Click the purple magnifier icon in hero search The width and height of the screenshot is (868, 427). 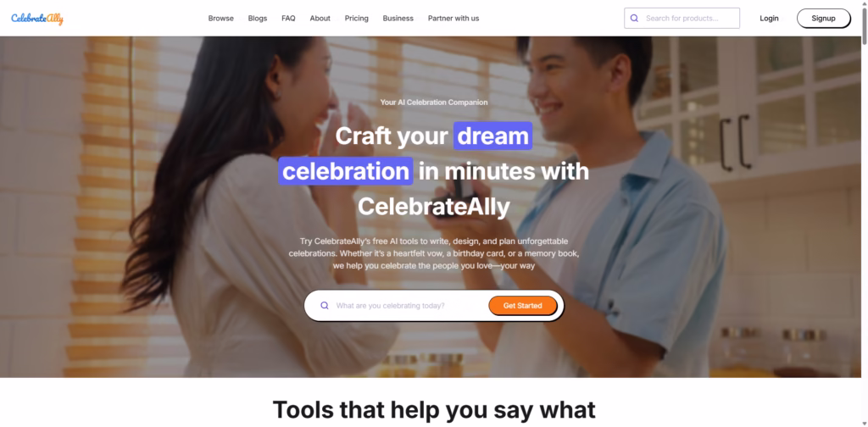pyautogui.click(x=325, y=305)
